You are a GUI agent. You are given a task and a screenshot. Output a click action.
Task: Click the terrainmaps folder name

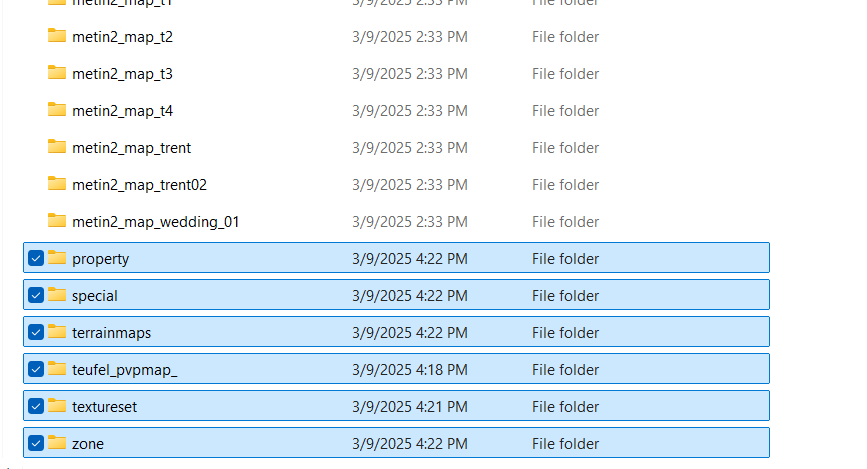[111, 333]
